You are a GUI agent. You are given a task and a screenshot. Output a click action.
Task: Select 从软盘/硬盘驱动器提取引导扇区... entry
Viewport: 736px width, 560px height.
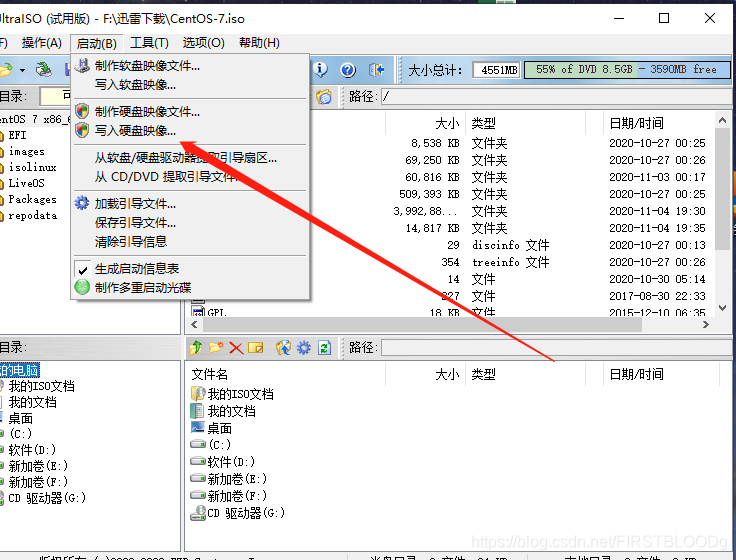(x=186, y=158)
